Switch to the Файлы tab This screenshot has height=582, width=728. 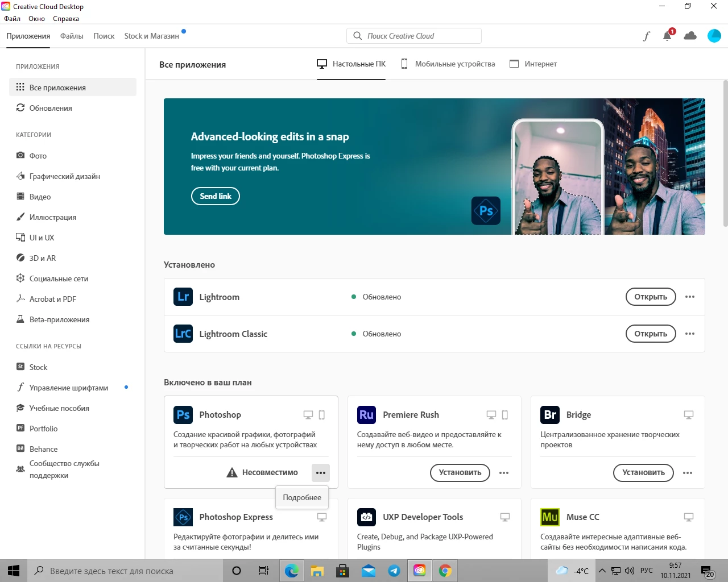pos(72,36)
